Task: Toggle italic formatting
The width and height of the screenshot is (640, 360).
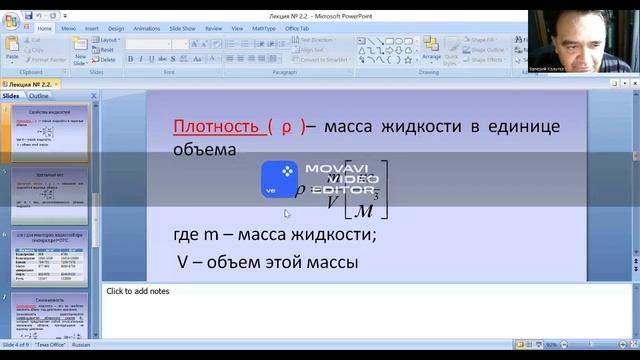Action: point(141,59)
